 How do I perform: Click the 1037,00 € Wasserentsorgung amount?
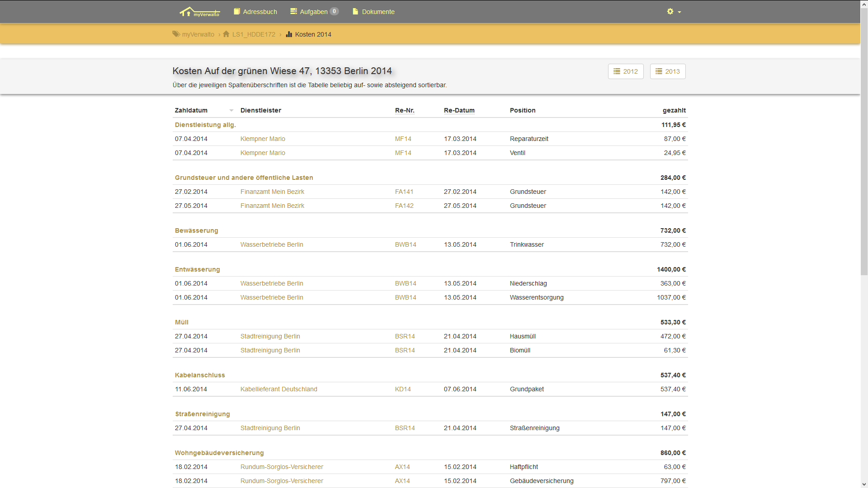pos(671,297)
